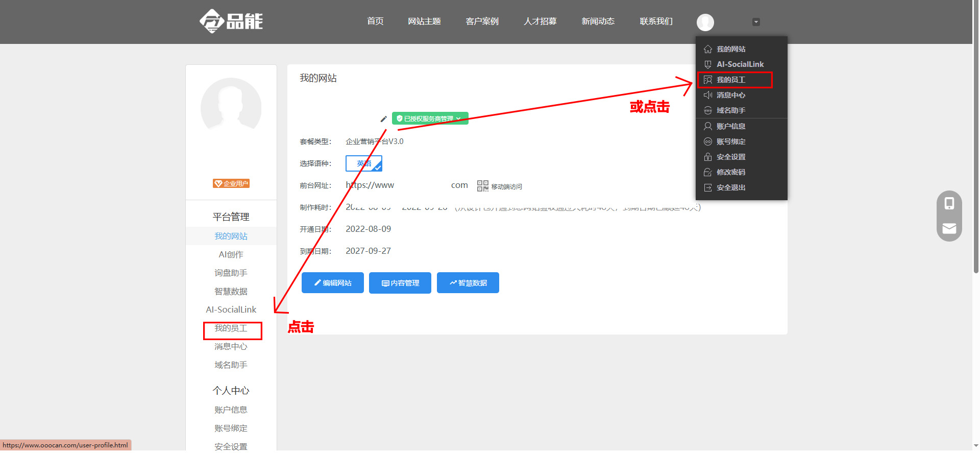Click the exit icon for 安全退出 in the dropdown menu

(x=708, y=187)
